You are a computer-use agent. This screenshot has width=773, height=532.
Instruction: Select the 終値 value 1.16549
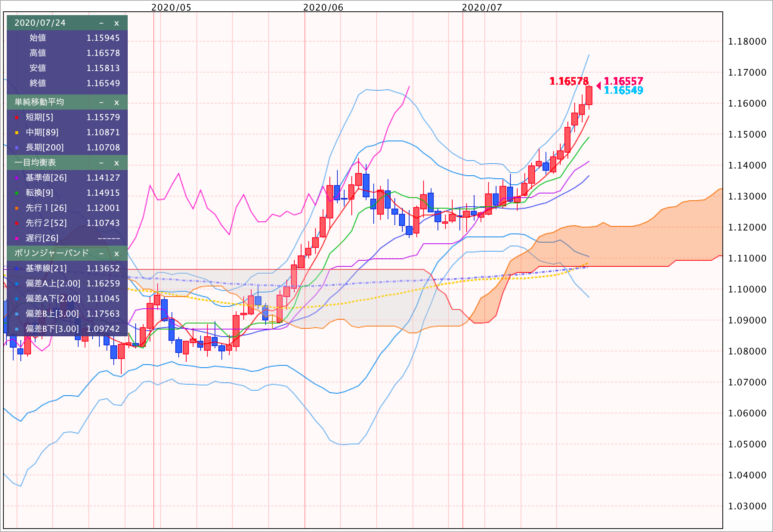pos(103,83)
